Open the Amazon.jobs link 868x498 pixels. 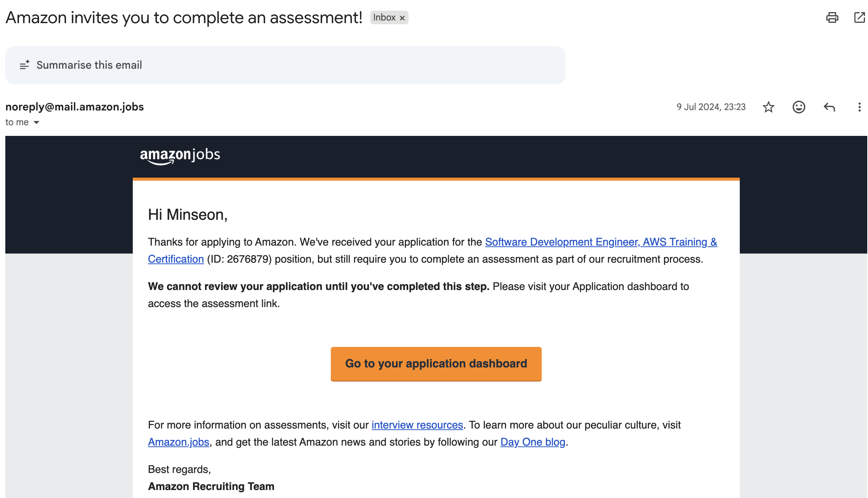(179, 442)
